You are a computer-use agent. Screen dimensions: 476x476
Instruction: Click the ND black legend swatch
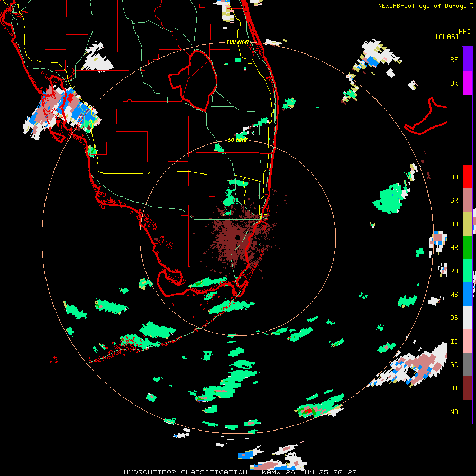pos(467,411)
